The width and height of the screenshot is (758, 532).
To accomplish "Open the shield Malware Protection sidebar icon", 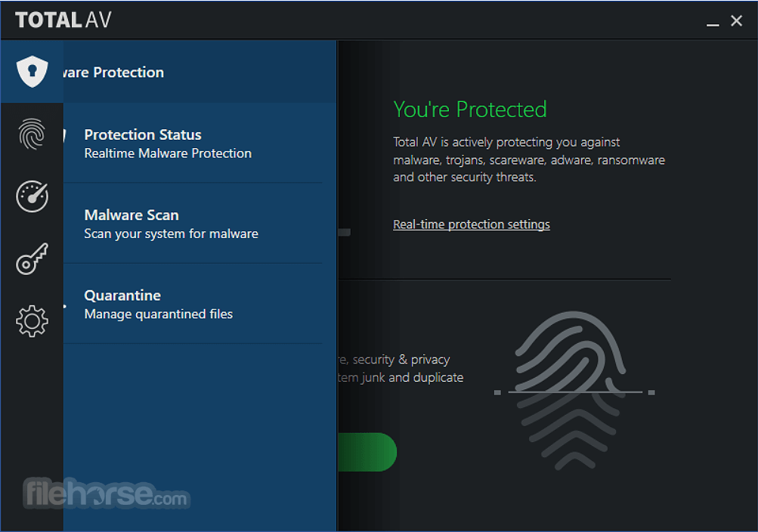I will (32, 72).
